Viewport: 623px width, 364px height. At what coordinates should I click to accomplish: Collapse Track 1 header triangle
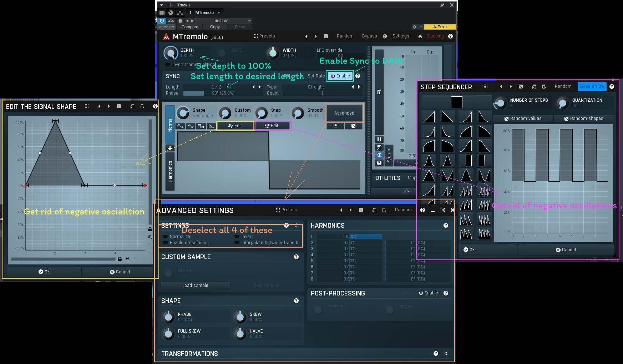[x=162, y=5]
